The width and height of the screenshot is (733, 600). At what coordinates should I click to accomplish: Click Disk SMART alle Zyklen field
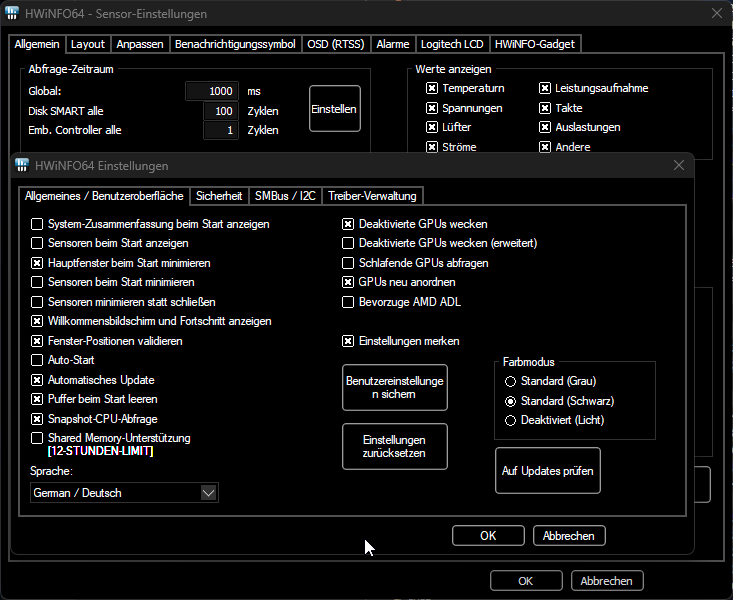tap(221, 111)
